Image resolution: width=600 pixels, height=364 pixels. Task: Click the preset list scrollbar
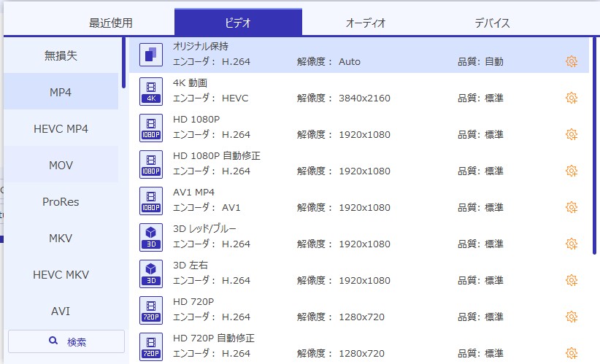[594, 146]
